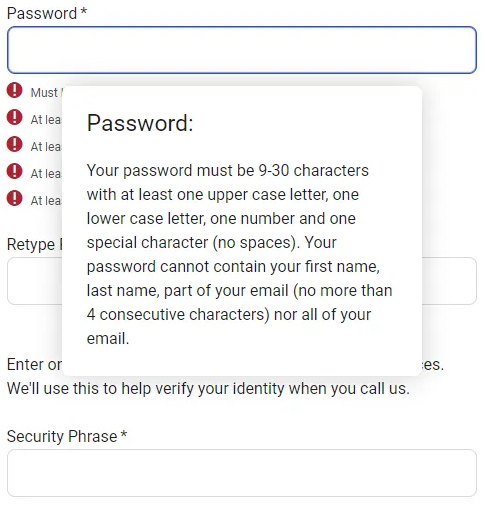Select the "Security Phrase *" field label

(67, 436)
